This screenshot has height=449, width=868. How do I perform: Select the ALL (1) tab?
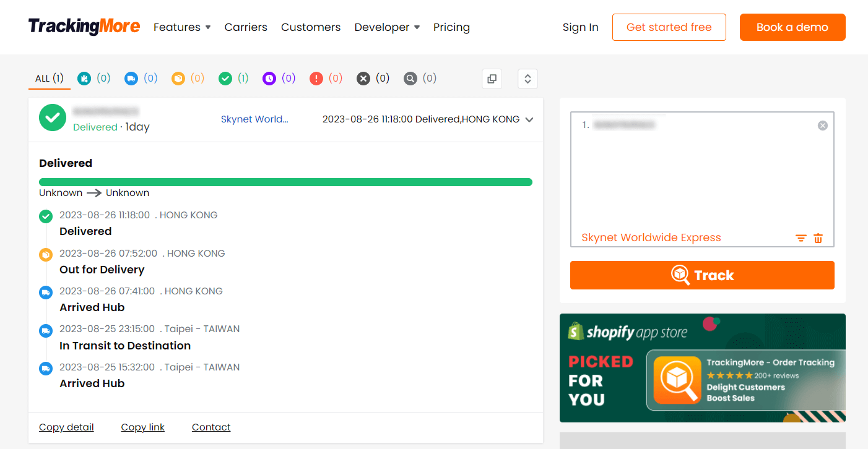point(50,79)
